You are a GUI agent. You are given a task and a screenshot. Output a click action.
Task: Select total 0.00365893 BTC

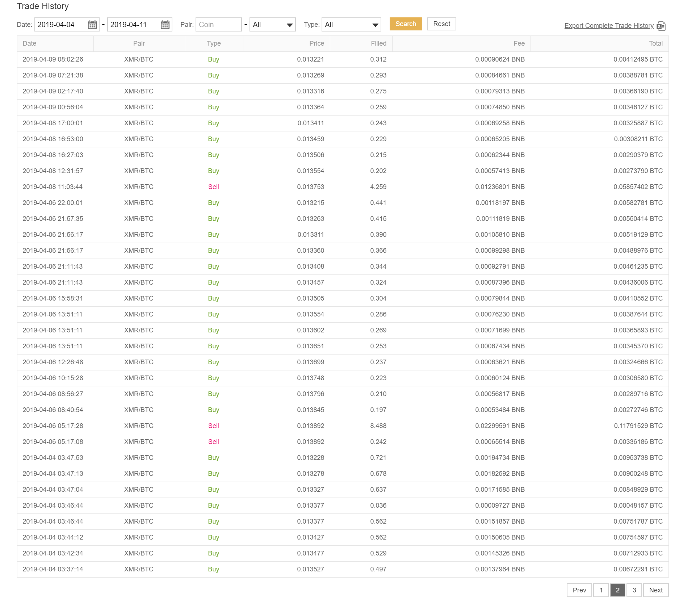coord(638,330)
